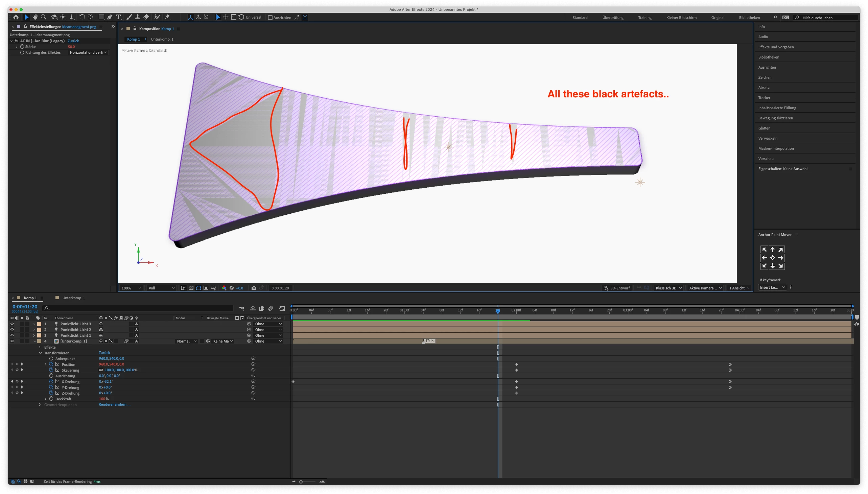868x494 pixels.
Task: Click Zurück next to Transformieren
Action: 104,353
